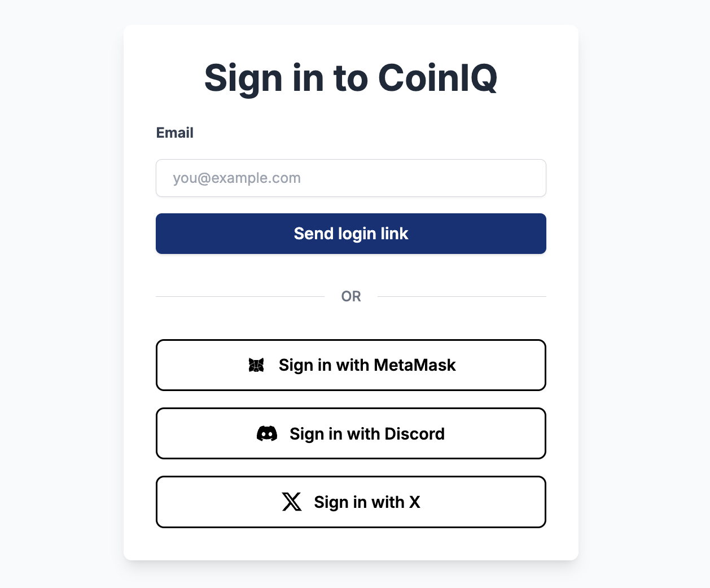Image resolution: width=710 pixels, height=588 pixels.
Task: Choose the Sign in with X button
Action: 350,502
